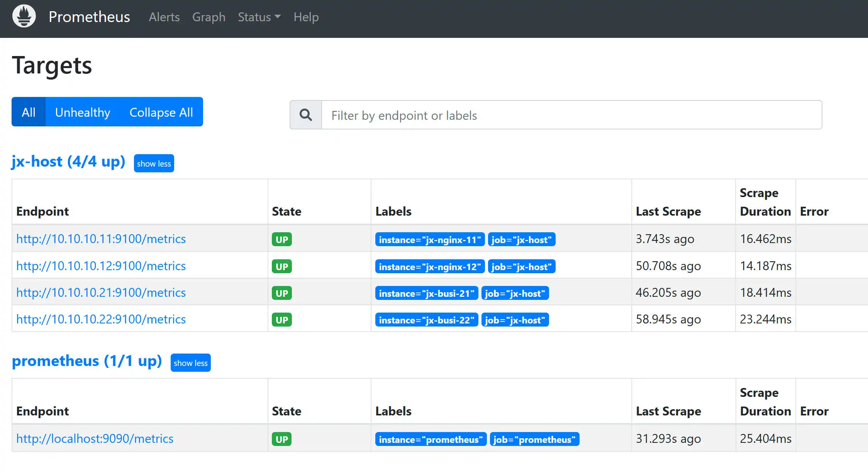Image resolution: width=868 pixels, height=473 pixels.
Task: Select scrape duration 25.404ms
Action: pyautogui.click(x=766, y=439)
